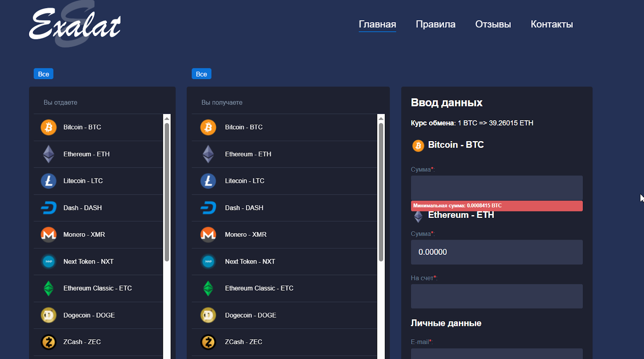Click the Bitcoin icon in the "Вы отдаете" list
The height and width of the screenshot is (359, 644).
tap(49, 127)
